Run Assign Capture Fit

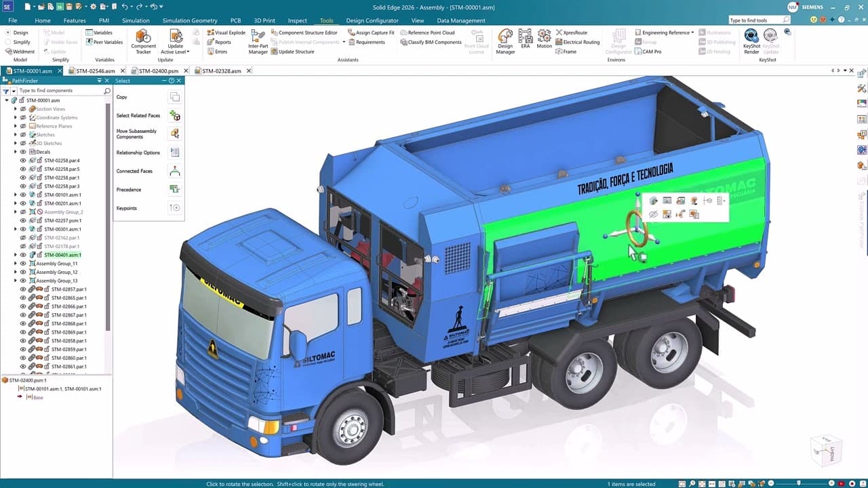coord(371,33)
